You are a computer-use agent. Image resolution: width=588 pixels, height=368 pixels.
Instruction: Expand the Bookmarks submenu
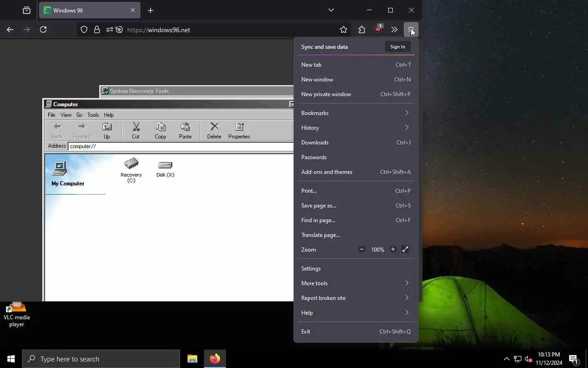(x=356, y=113)
